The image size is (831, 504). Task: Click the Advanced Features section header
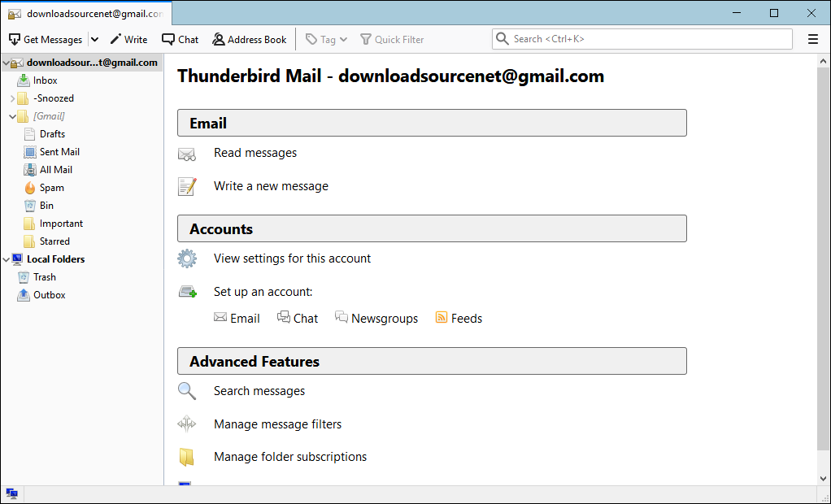click(432, 361)
